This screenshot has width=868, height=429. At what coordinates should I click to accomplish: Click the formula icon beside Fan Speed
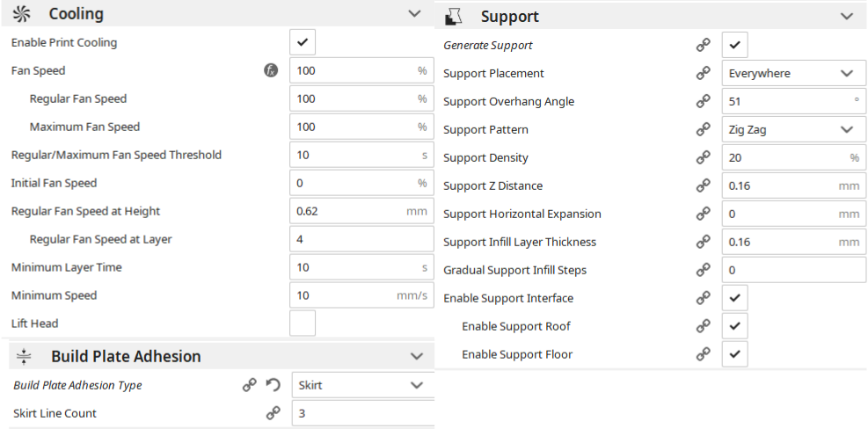tap(271, 70)
